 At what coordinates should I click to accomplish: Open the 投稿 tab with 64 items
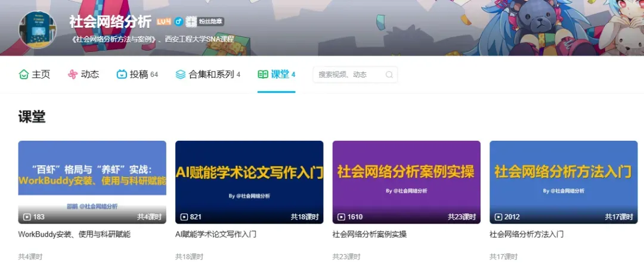click(137, 75)
